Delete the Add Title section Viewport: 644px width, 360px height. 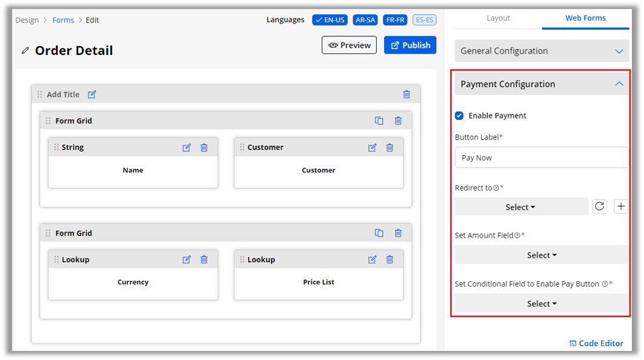click(x=407, y=94)
